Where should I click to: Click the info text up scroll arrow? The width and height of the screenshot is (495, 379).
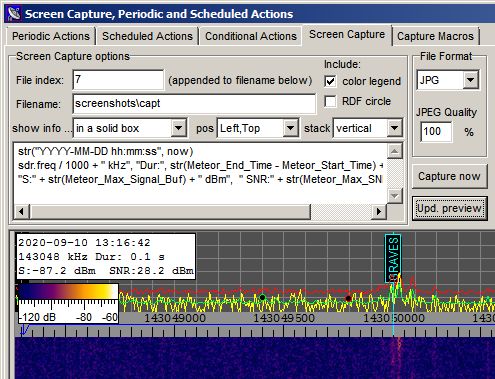(x=394, y=152)
